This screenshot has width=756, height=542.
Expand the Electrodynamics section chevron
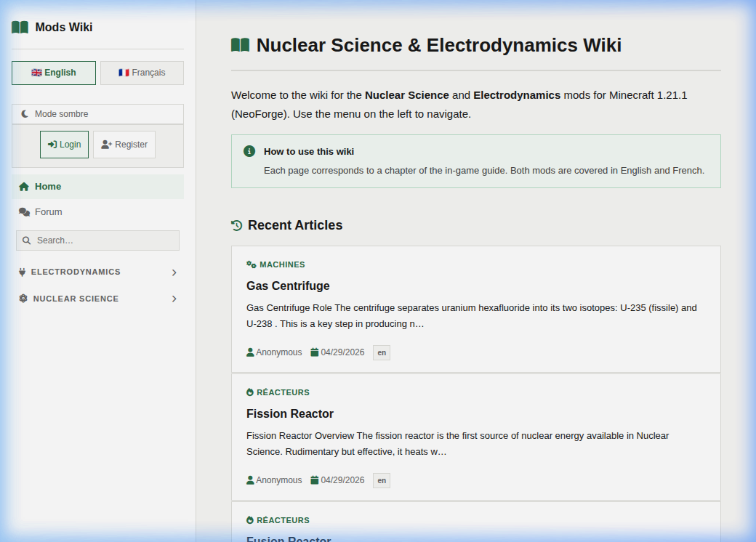174,272
